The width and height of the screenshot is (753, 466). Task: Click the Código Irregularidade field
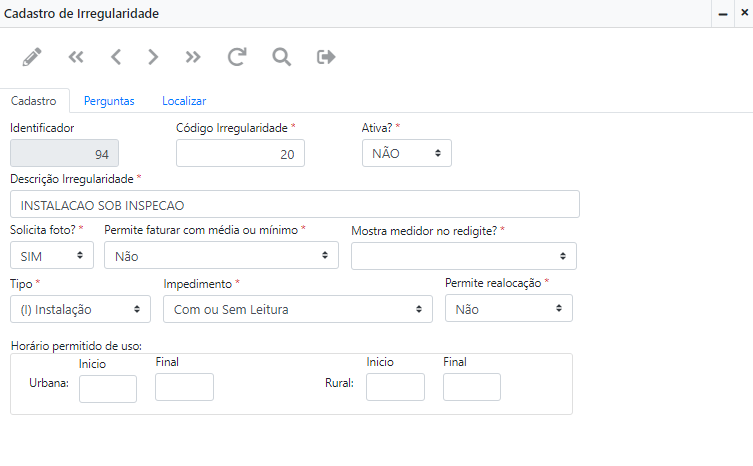tap(240, 154)
